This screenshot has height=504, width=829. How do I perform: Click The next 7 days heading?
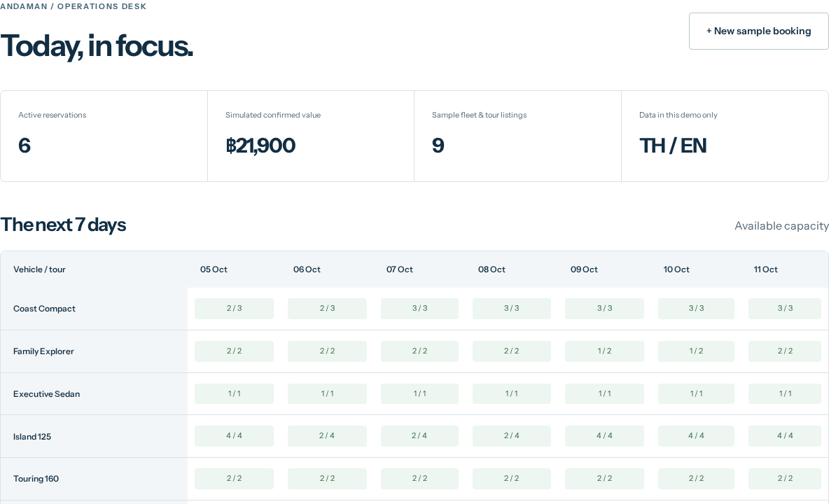click(x=63, y=225)
